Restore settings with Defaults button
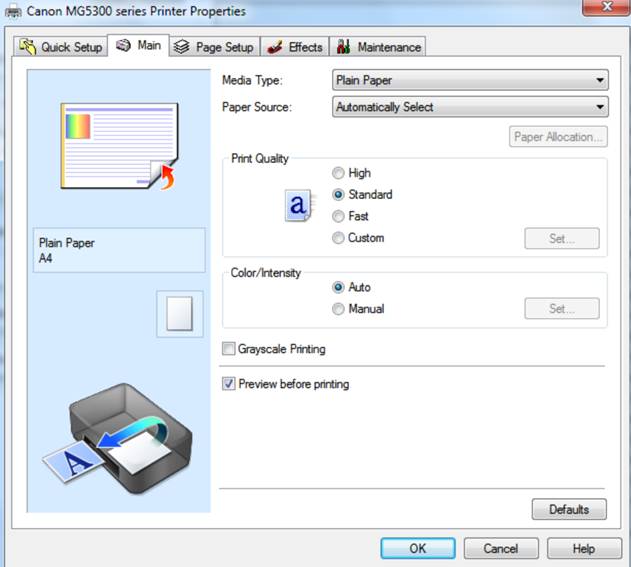Image resolution: width=631 pixels, height=567 pixels. 569,509
